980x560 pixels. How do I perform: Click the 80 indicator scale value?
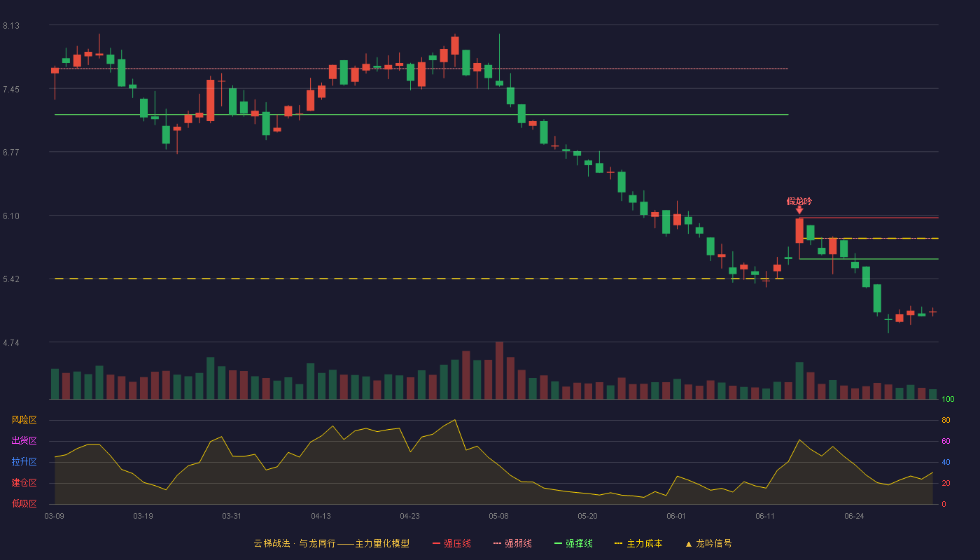coord(946,420)
